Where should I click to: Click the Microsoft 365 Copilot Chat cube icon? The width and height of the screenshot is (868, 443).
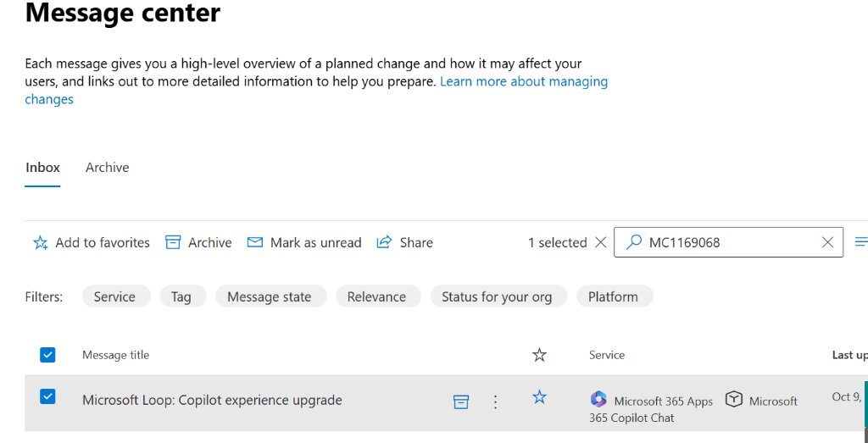click(x=734, y=399)
